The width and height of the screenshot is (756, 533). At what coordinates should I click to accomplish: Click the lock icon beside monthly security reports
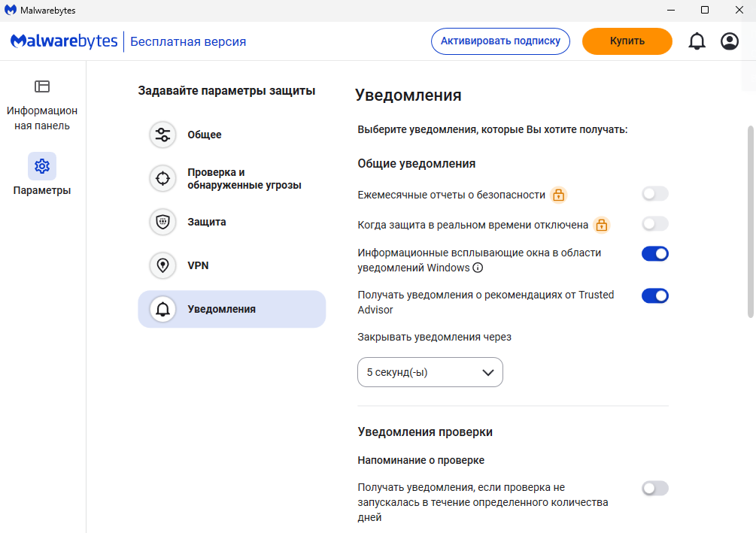pos(558,195)
